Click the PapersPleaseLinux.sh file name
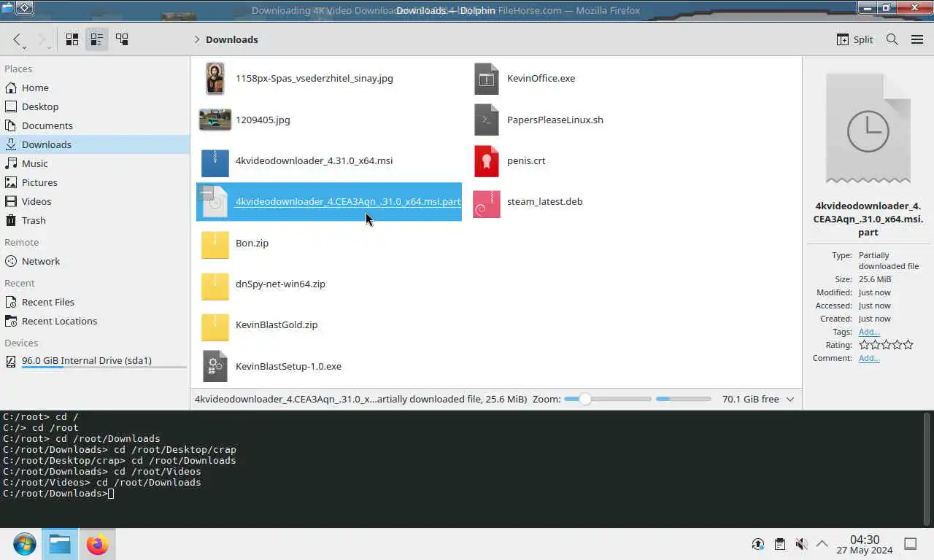The width and height of the screenshot is (934, 560). pyautogui.click(x=555, y=120)
